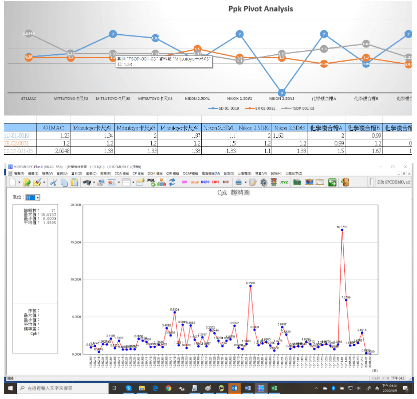Click the paste clipboard toolbar icon
417x399 pixels.
[x=74, y=182]
